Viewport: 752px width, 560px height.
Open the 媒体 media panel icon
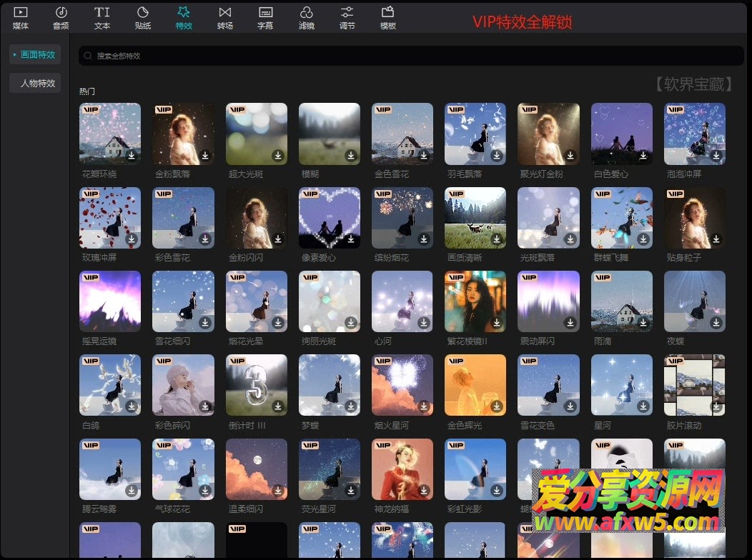point(21,13)
